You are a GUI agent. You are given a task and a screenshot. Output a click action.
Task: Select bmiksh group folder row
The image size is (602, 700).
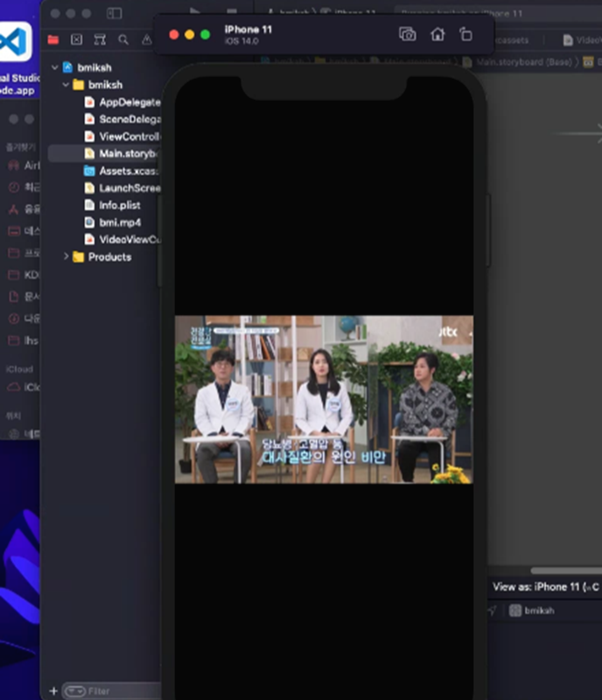point(97,84)
